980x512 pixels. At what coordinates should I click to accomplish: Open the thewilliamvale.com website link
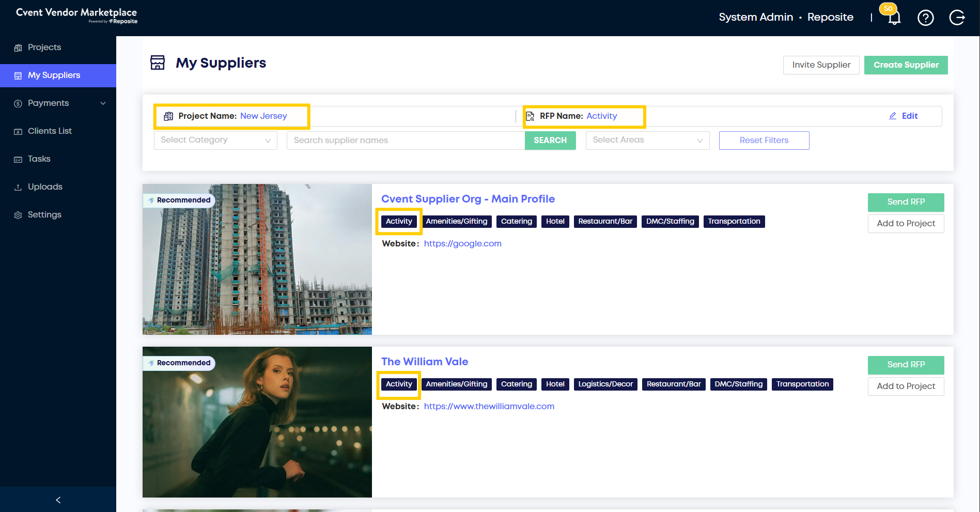coord(489,406)
